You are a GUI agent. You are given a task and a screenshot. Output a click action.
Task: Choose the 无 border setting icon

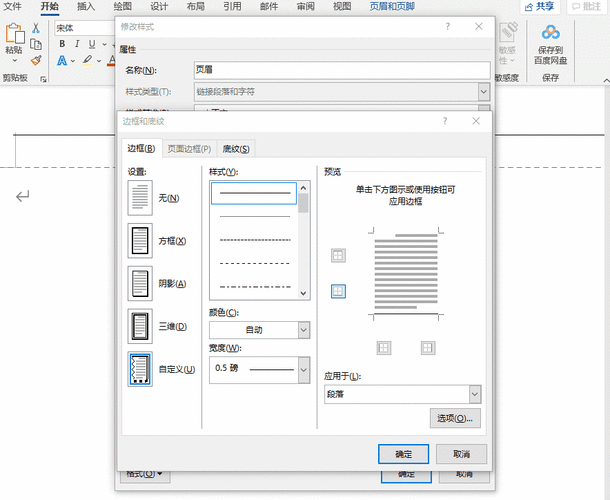pos(140,198)
